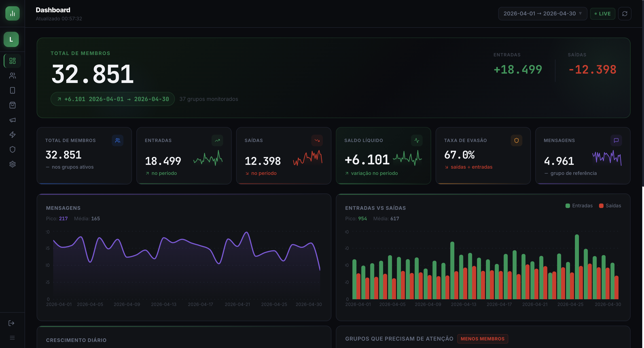Open the date range dropdown 2026-04-01 → 2026-04-30
The height and width of the screenshot is (348, 644).
[542, 13]
